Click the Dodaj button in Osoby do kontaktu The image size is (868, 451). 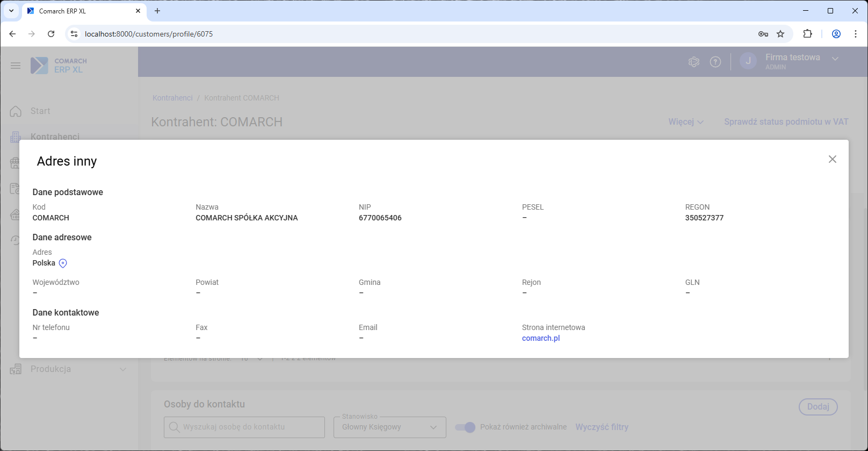tap(818, 407)
